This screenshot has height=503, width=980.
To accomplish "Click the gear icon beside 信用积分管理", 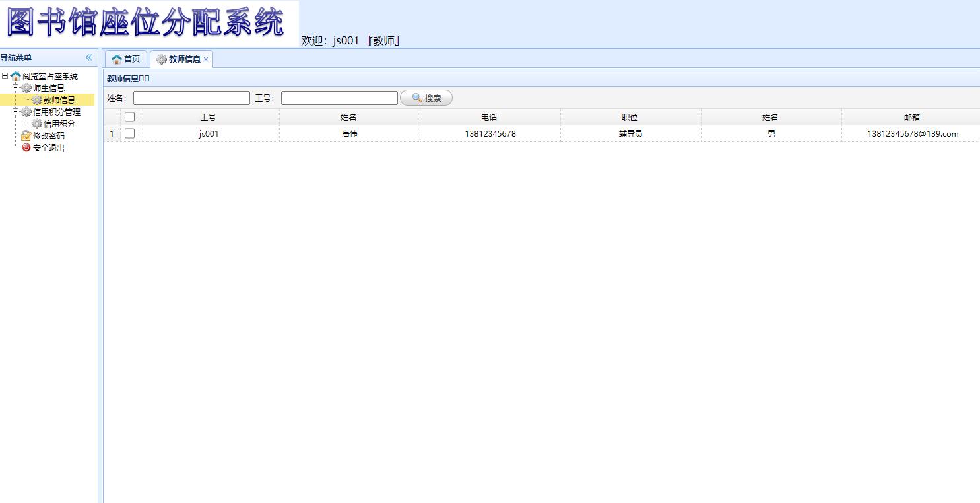I will (x=25, y=112).
